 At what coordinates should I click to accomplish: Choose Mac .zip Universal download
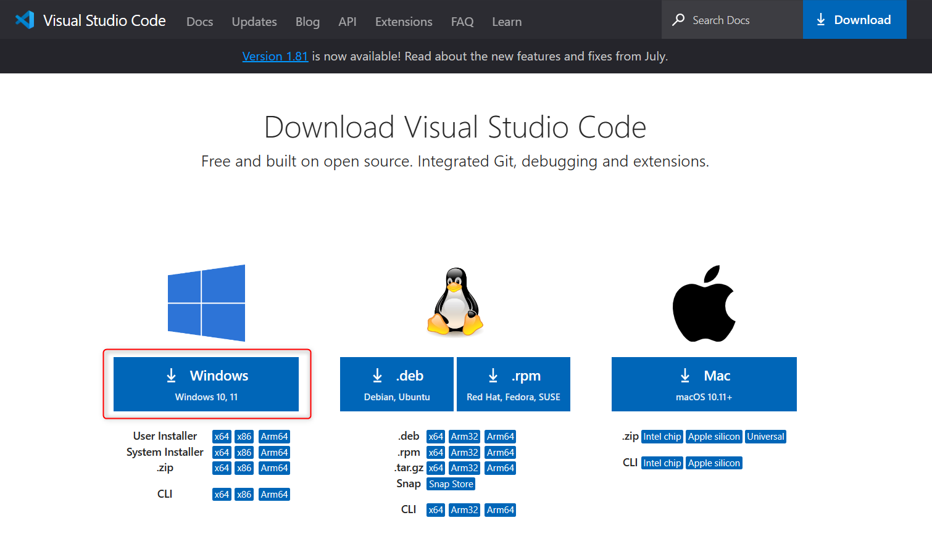click(766, 437)
